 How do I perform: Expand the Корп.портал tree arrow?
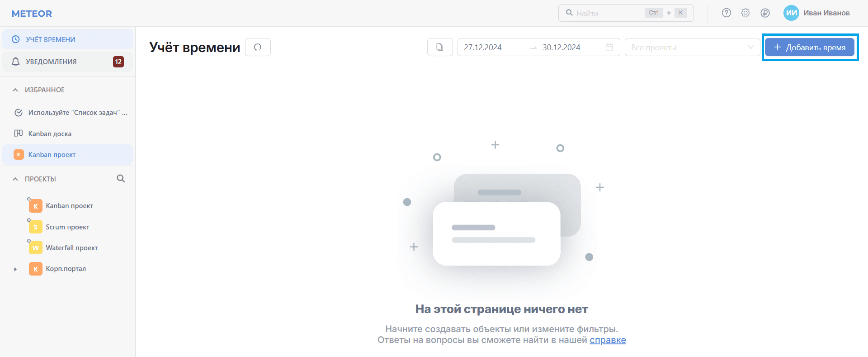coord(15,269)
